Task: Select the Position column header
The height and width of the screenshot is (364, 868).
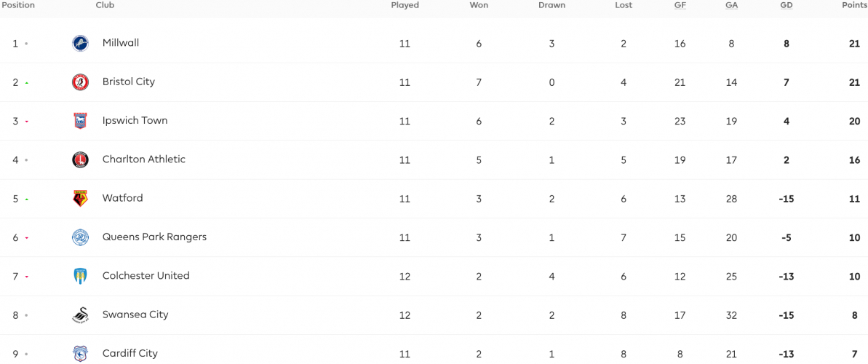Action: point(17,5)
